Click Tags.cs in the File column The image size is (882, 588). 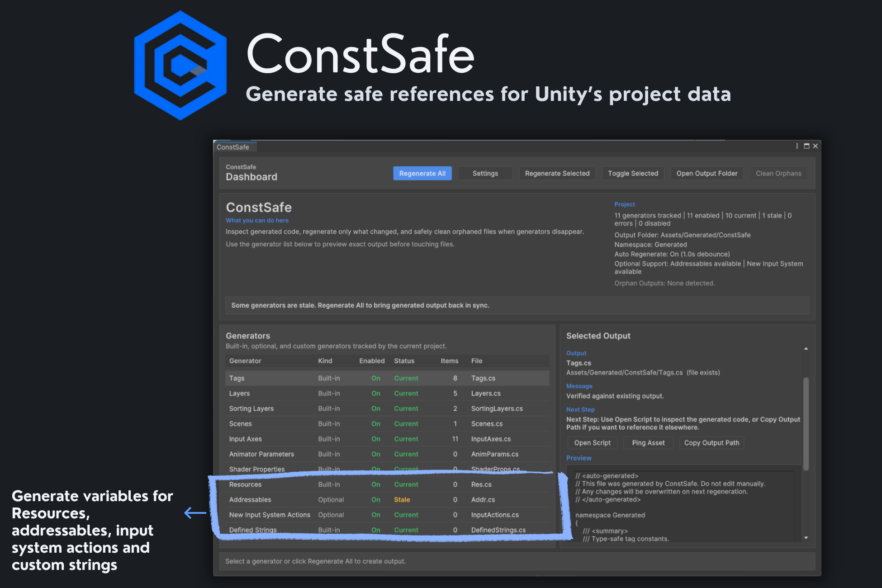coord(483,378)
